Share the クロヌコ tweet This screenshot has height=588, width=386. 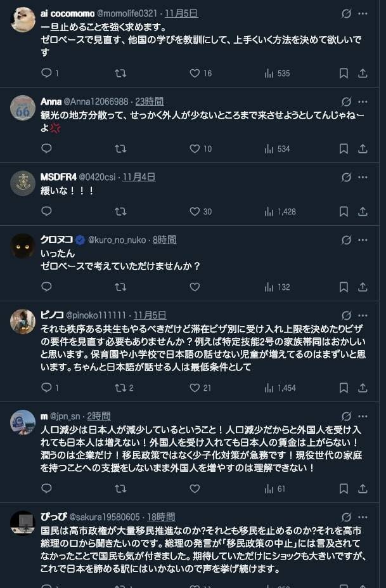tap(363, 287)
